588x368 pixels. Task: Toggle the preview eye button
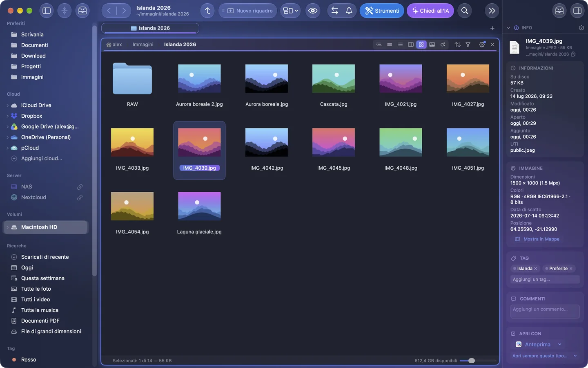[x=313, y=11]
